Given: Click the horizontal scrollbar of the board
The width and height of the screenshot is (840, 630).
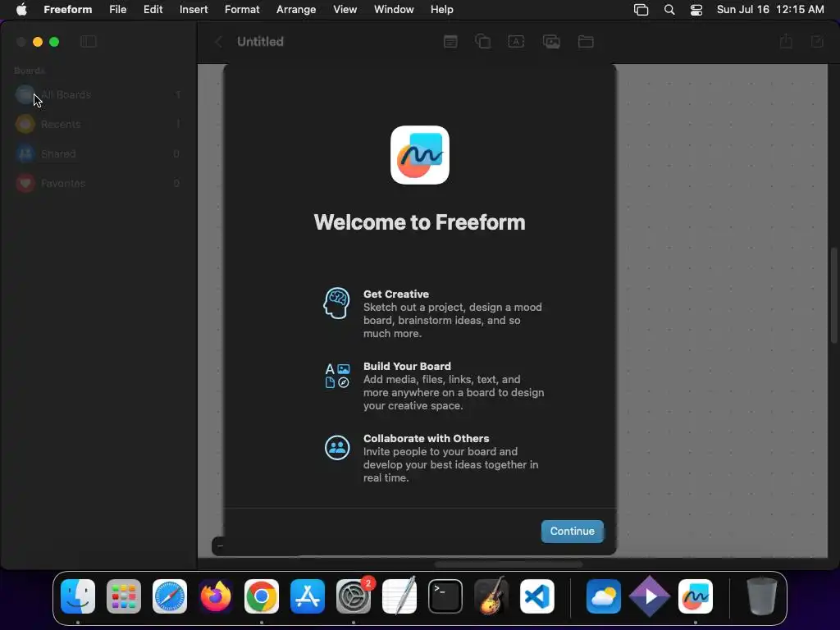Looking at the screenshot, I should [508, 564].
